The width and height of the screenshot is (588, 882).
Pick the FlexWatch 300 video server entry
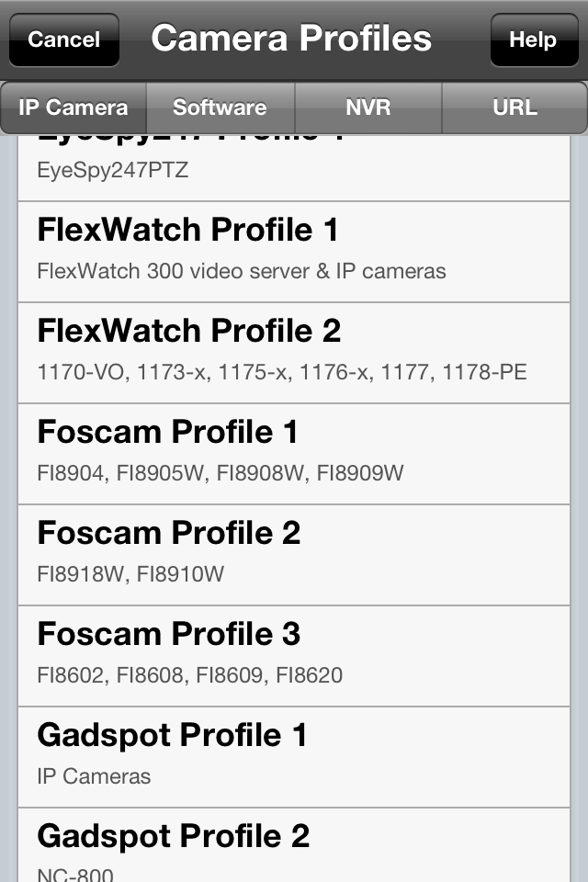click(x=242, y=271)
